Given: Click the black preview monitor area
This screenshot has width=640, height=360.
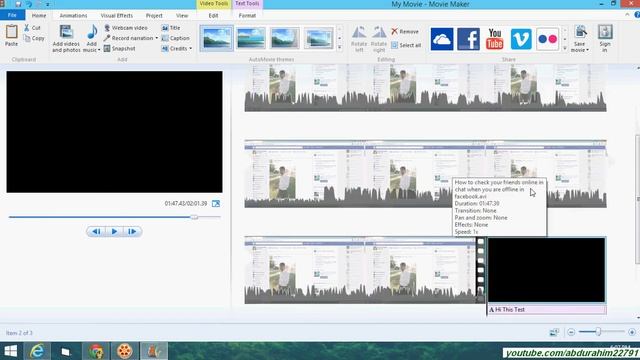Looking at the screenshot, I should [114, 132].
